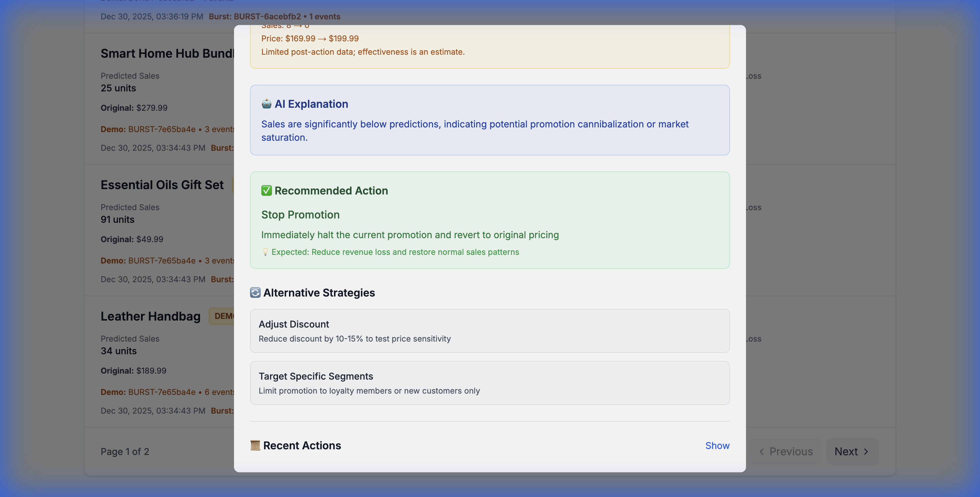Click the refresh icon next to Alternative Strategies
Screen dimensions: 980x497
pyautogui.click(x=255, y=293)
